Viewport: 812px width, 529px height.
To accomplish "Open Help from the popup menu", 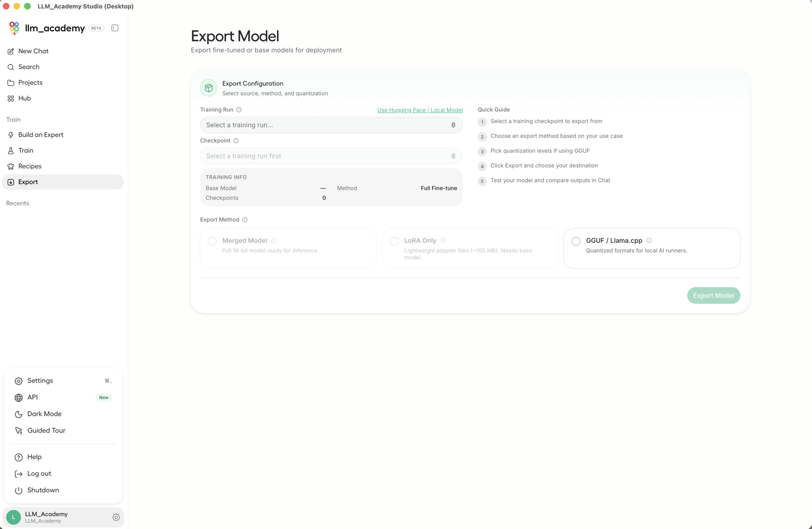I will 63,457.
